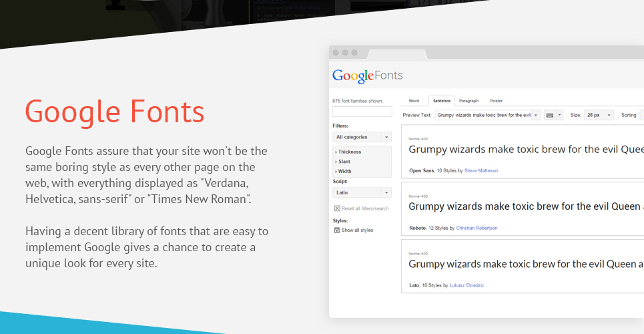Click '676 font families shown' text
The image size is (644, 334).
(357, 101)
